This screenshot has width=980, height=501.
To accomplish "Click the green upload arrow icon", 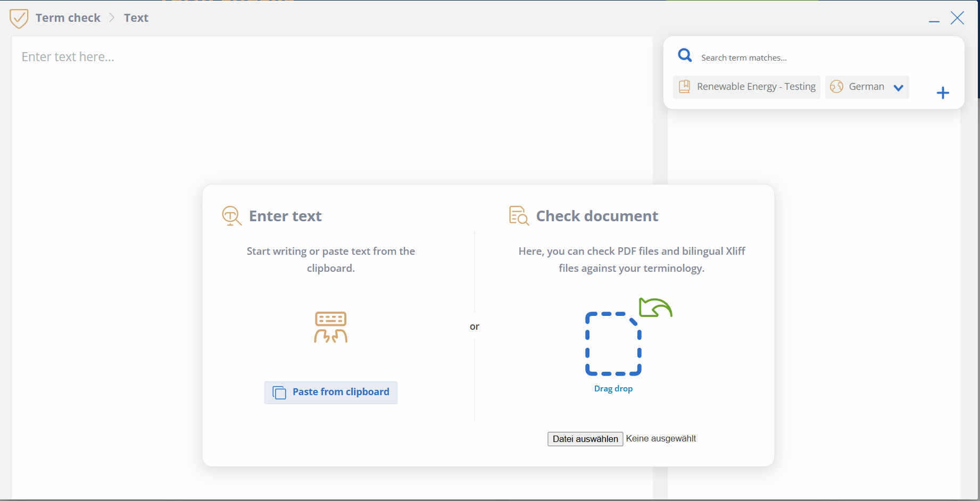I will [655, 307].
